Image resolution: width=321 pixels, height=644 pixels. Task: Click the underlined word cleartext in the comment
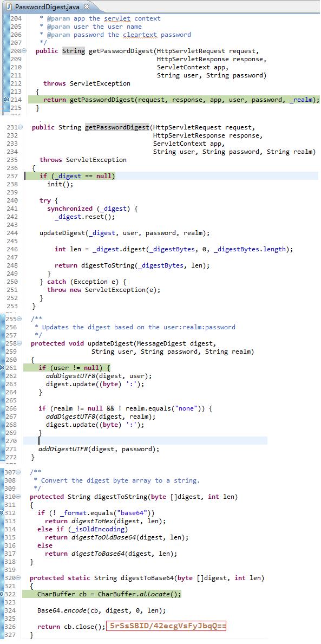[x=140, y=35]
